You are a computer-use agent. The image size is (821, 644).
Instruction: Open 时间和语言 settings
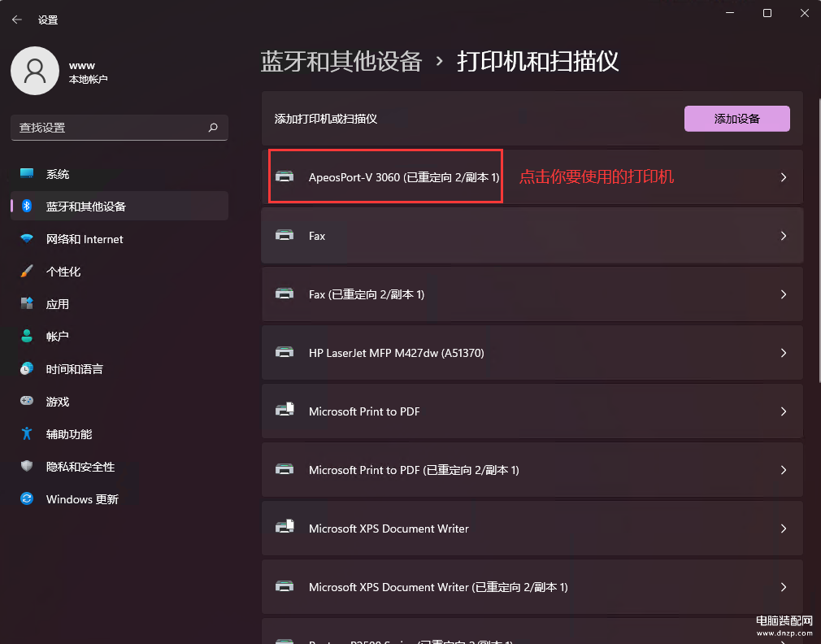[x=119, y=368]
